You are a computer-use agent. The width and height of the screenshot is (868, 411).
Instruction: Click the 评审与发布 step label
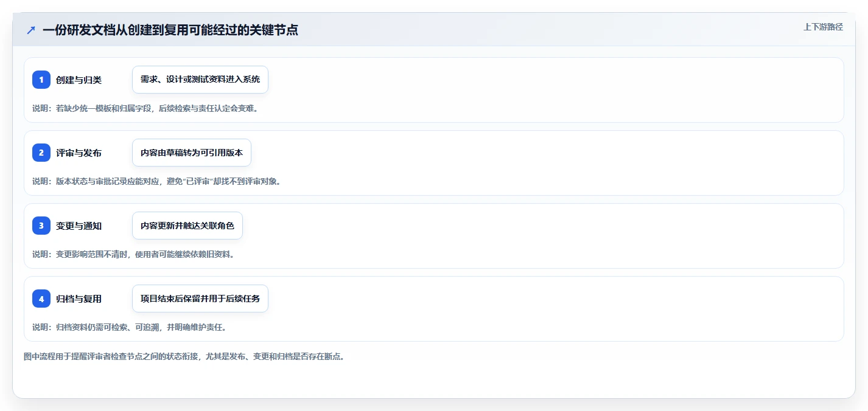pos(79,153)
